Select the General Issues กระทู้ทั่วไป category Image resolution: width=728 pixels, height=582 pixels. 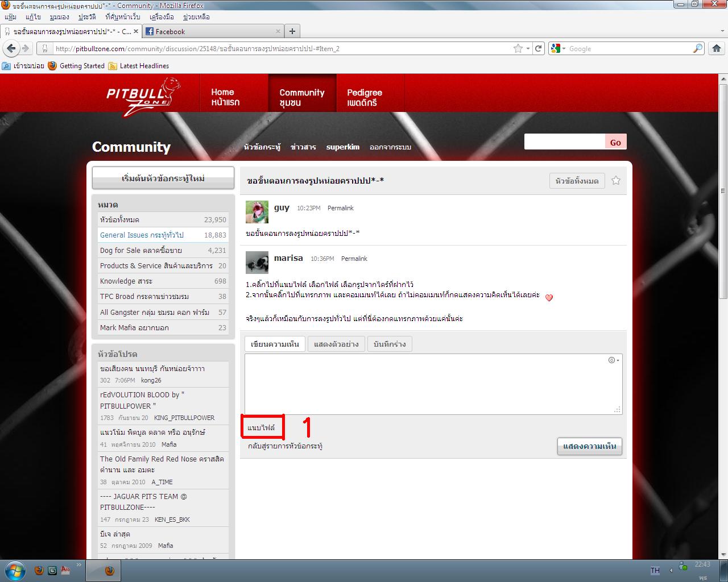click(163, 235)
